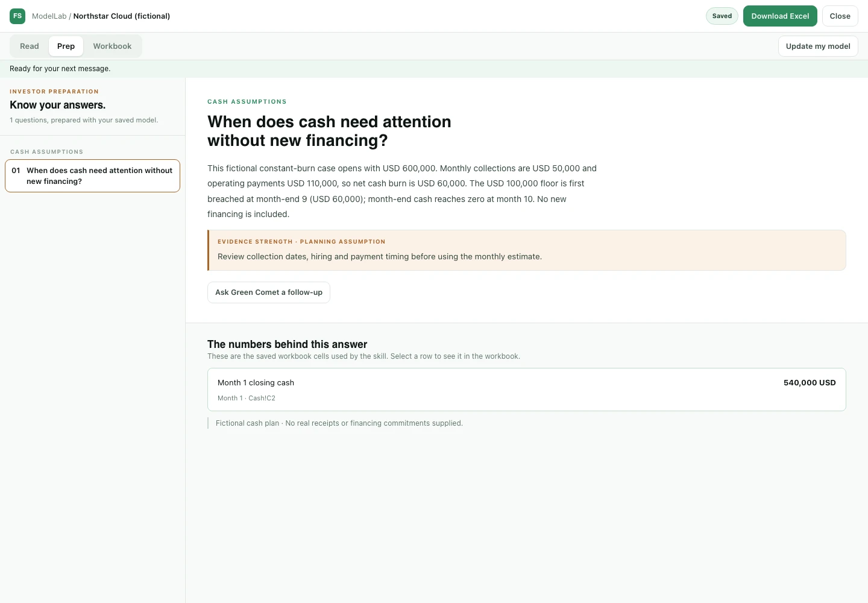Click the 540,000 USD value
This screenshot has height=603, width=868.
[x=810, y=383]
